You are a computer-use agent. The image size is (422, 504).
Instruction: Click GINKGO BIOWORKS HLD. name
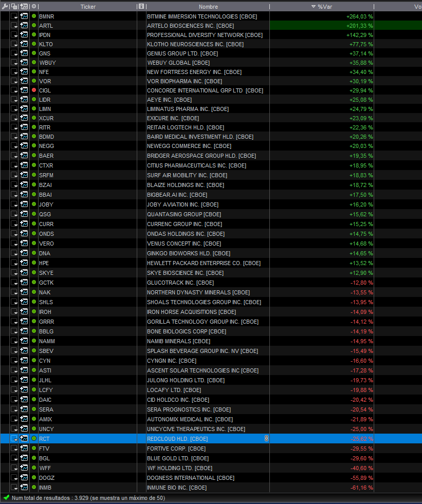pyautogui.click(x=189, y=253)
